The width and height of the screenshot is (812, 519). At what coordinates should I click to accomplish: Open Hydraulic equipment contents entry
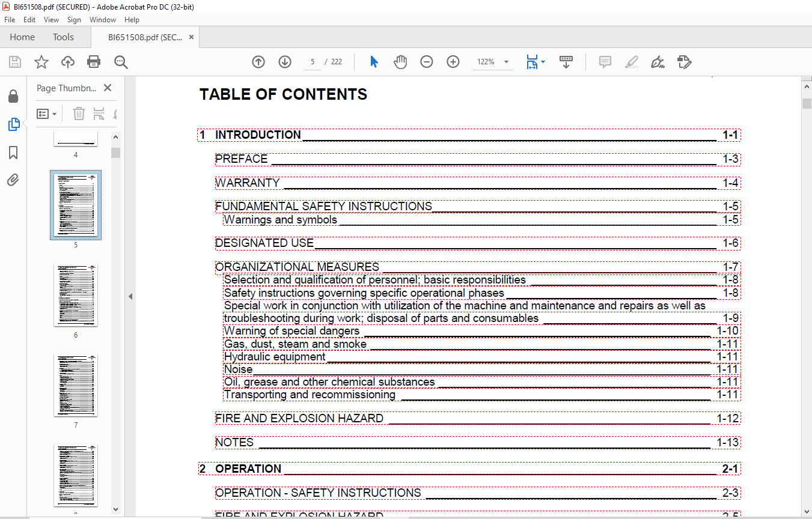point(482,356)
